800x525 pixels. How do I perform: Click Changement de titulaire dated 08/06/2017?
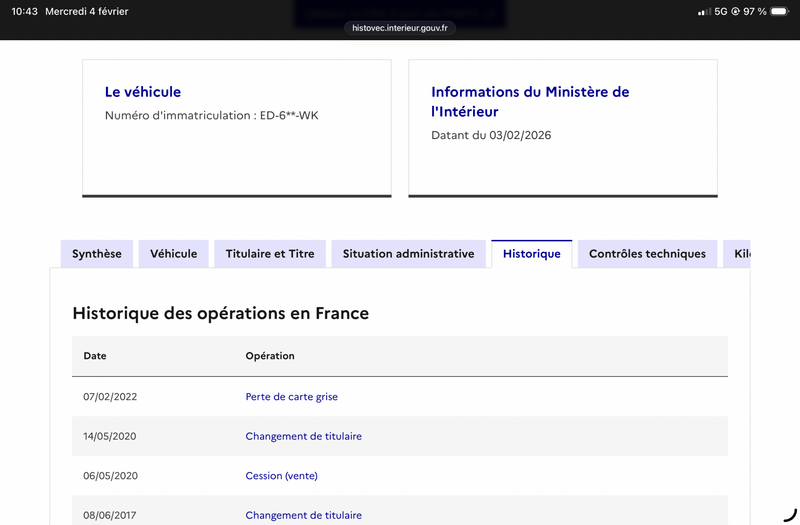303,515
